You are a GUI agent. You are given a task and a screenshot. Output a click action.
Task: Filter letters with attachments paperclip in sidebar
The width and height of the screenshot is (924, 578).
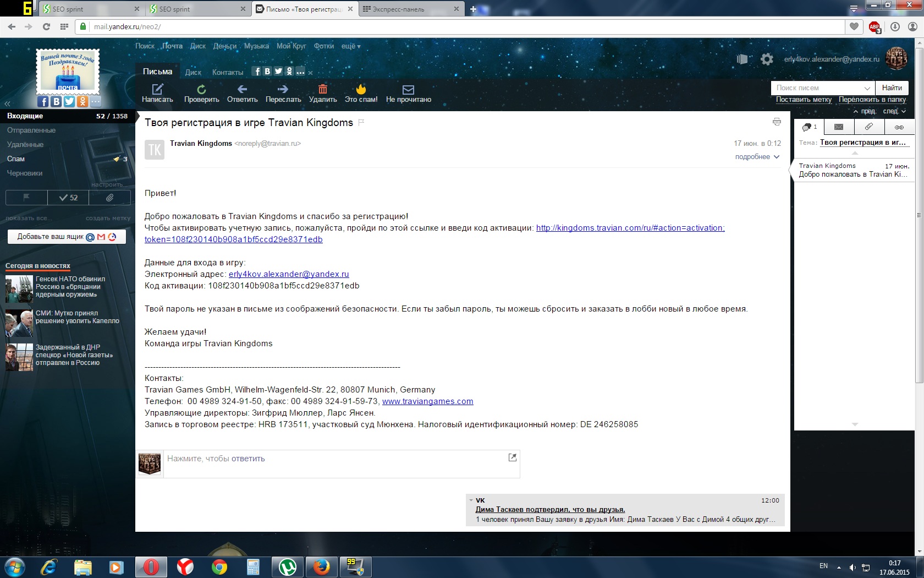pos(110,197)
